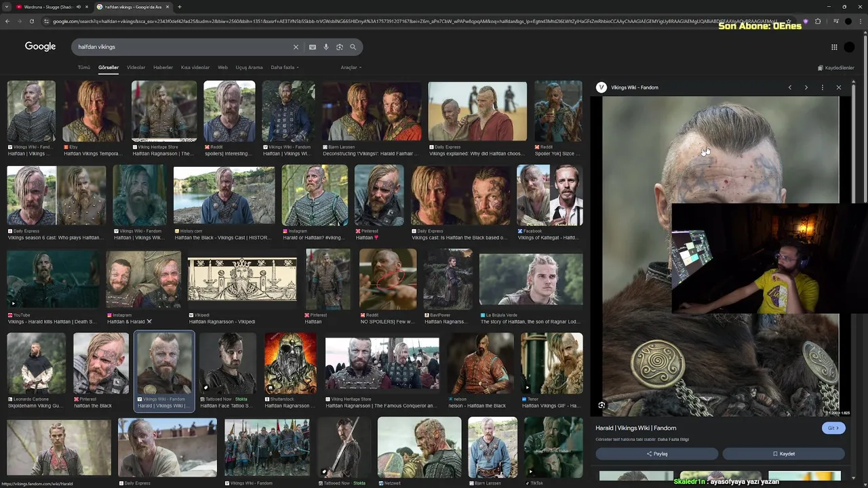
Task: Open the Daily Express Vikings explained thumbnail
Action: (477, 112)
